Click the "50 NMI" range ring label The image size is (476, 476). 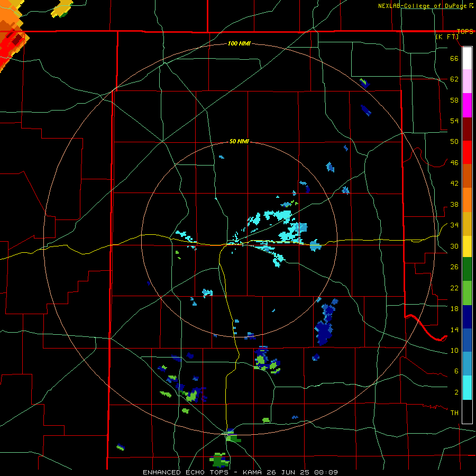pyautogui.click(x=239, y=141)
